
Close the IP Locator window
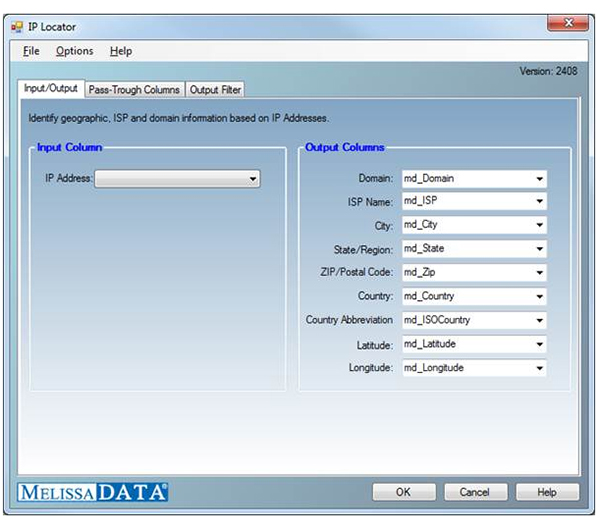568,23
